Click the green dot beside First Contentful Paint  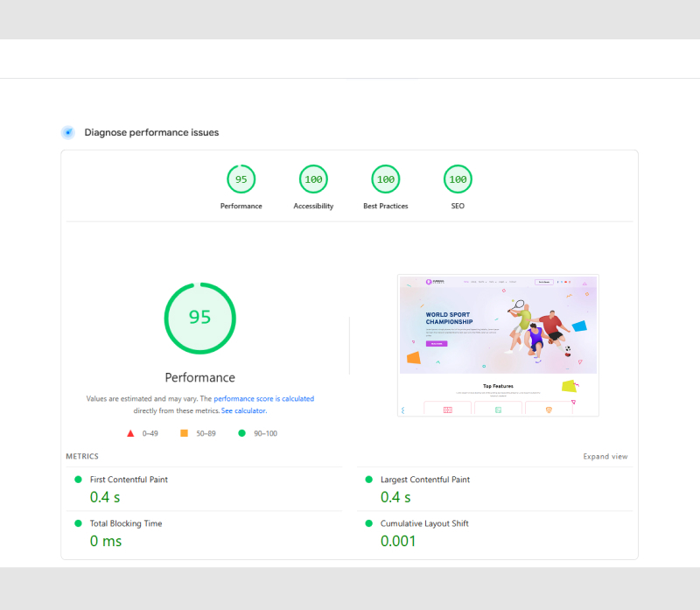[78, 480]
